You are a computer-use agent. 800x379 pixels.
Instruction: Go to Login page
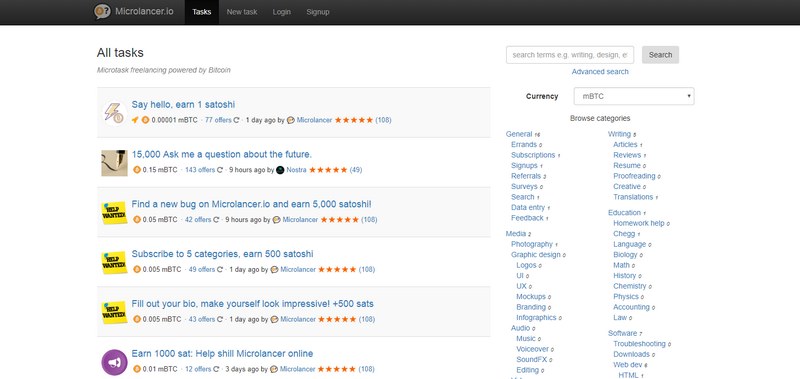[x=282, y=12]
